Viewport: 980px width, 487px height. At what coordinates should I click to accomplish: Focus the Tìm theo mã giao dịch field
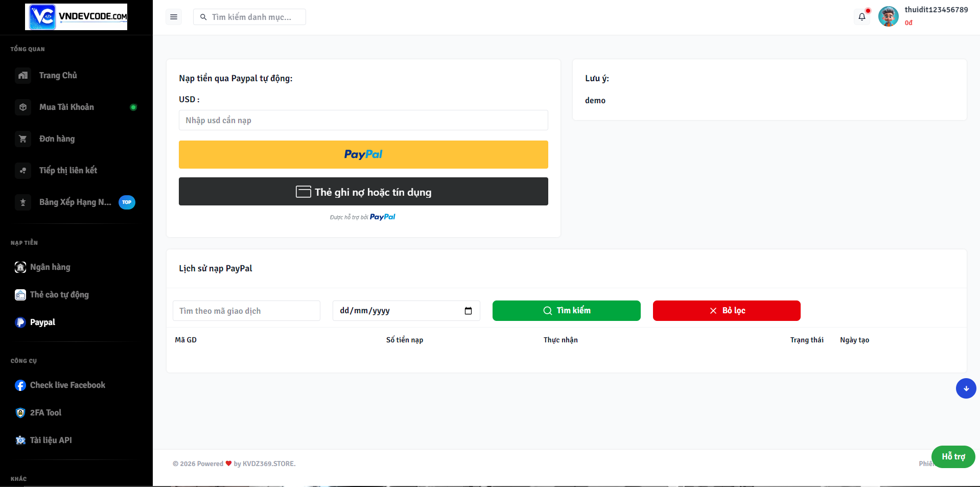click(246, 311)
